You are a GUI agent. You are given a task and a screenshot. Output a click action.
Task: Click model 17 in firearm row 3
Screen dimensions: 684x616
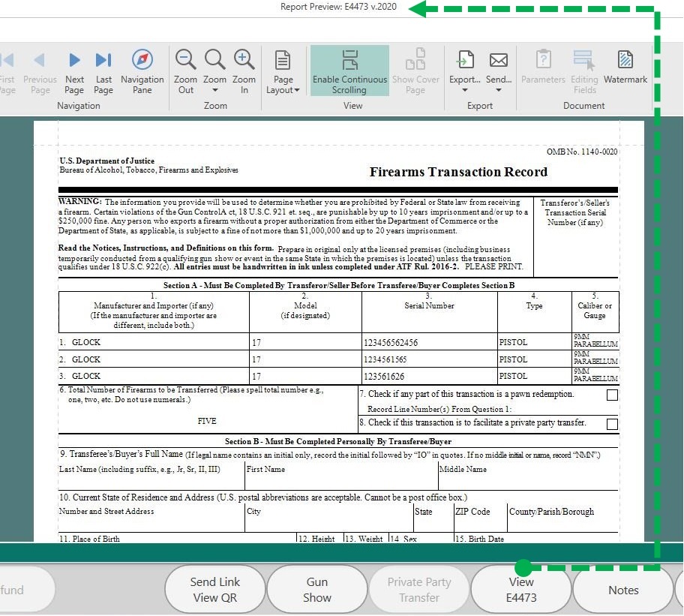click(256, 377)
